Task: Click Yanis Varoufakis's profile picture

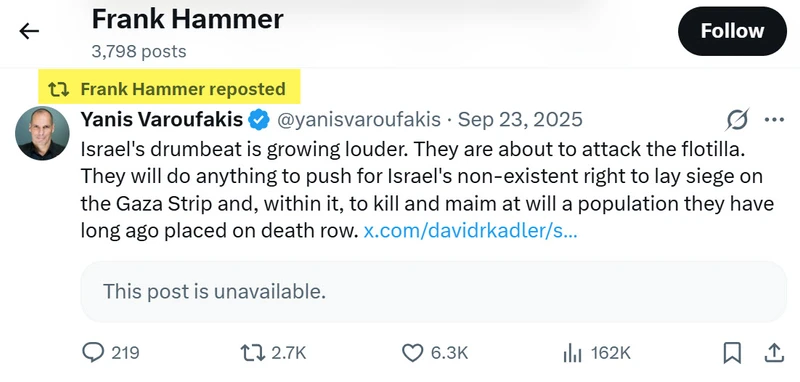Action: [x=42, y=134]
